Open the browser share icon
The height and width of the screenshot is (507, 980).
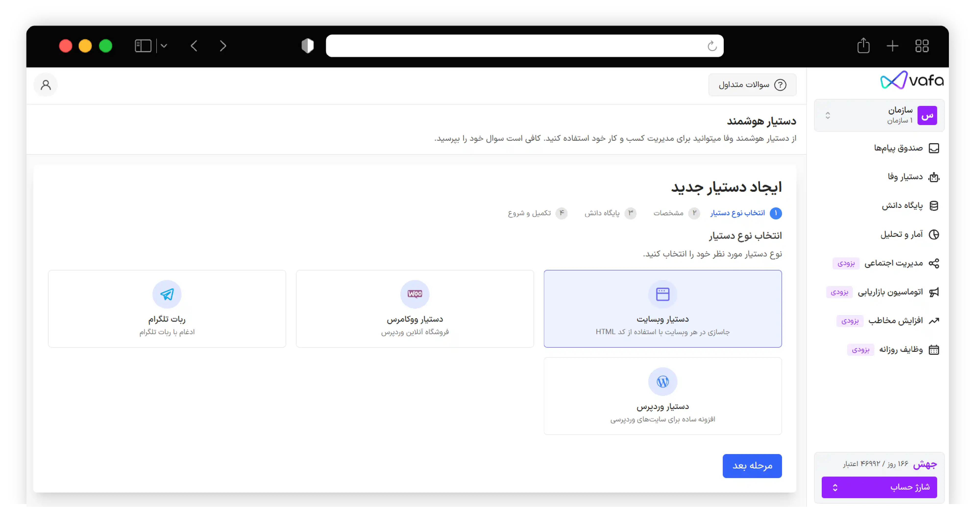[x=863, y=46]
